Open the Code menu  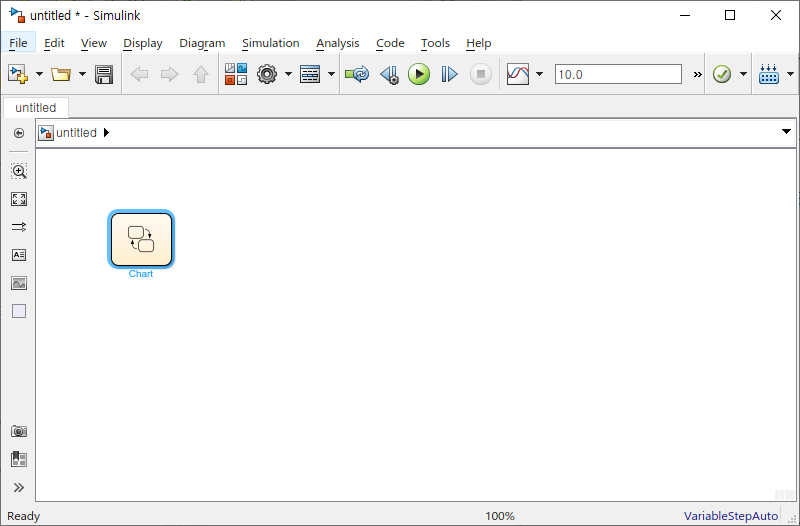click(390, 43)
